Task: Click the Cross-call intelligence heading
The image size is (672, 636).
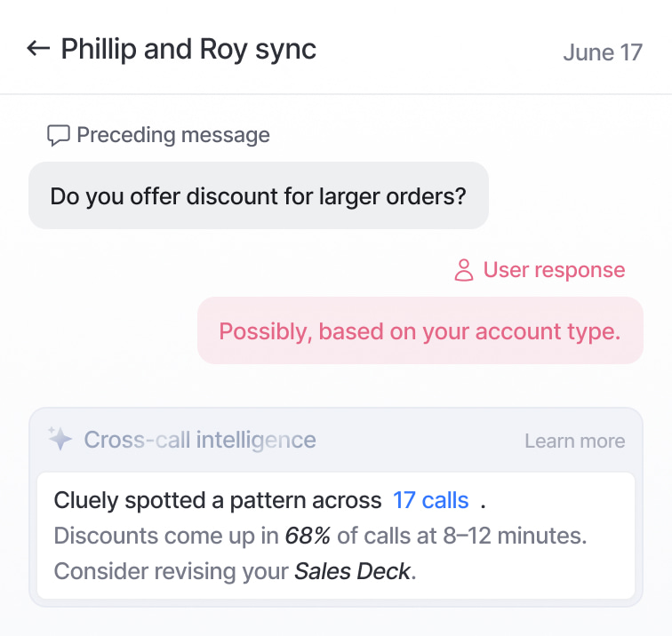Action: [x=200, y=439]
